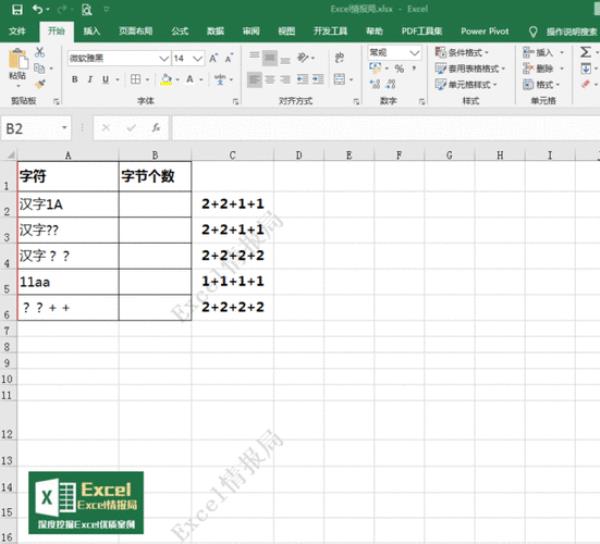Toggle bold formatting
This screenshot has width=600, height=544.
(x=75, y=79)
